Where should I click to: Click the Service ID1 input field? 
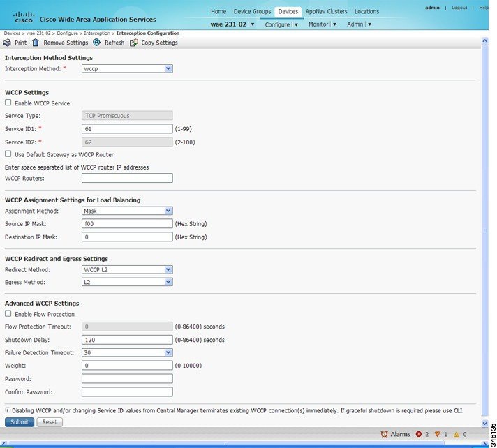(127, 128)
